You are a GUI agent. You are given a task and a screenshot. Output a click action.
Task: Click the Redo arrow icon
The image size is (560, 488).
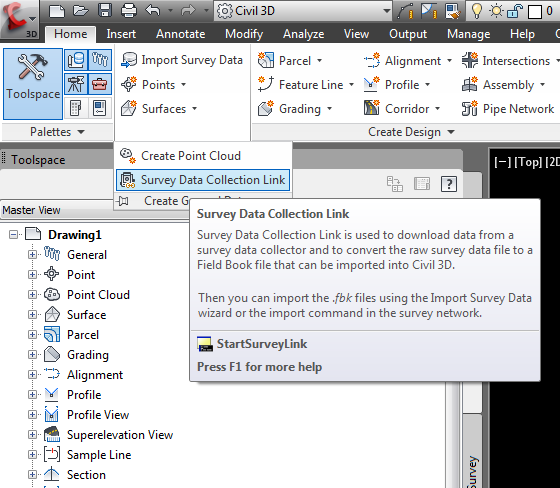[x=188, y=11]
